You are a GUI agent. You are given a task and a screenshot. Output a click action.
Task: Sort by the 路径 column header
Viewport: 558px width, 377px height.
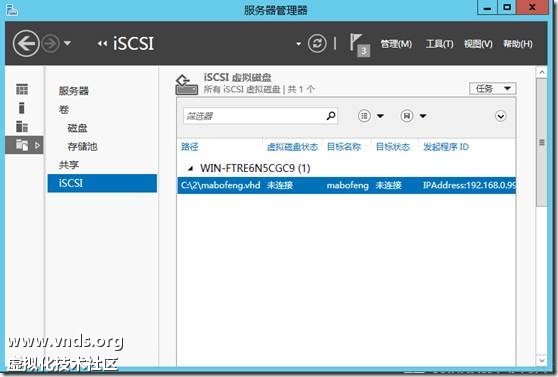pyautogui.click(x=190, y=147)
